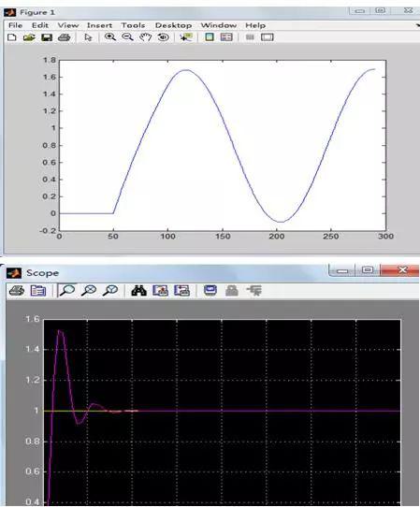Image resolution: width=420 pixels, height=507 pixels.
Task: Save the figure with the floppy icon
Action: point(47,37)
